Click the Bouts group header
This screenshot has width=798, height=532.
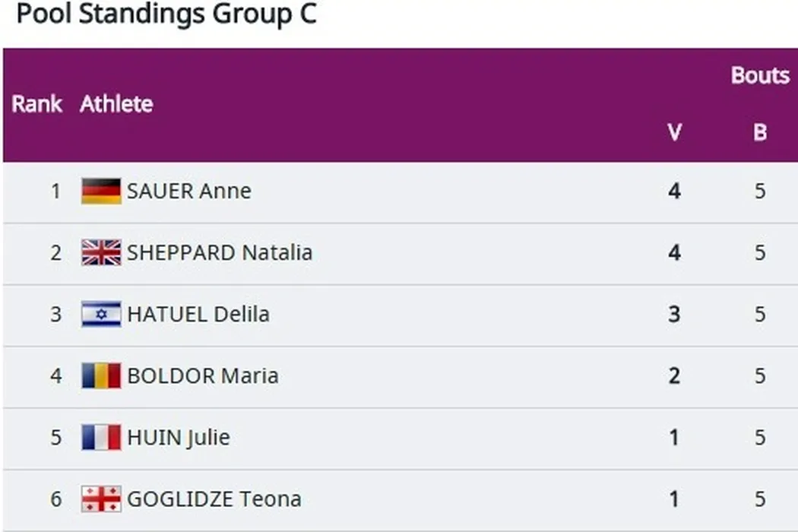pos(760,75)
